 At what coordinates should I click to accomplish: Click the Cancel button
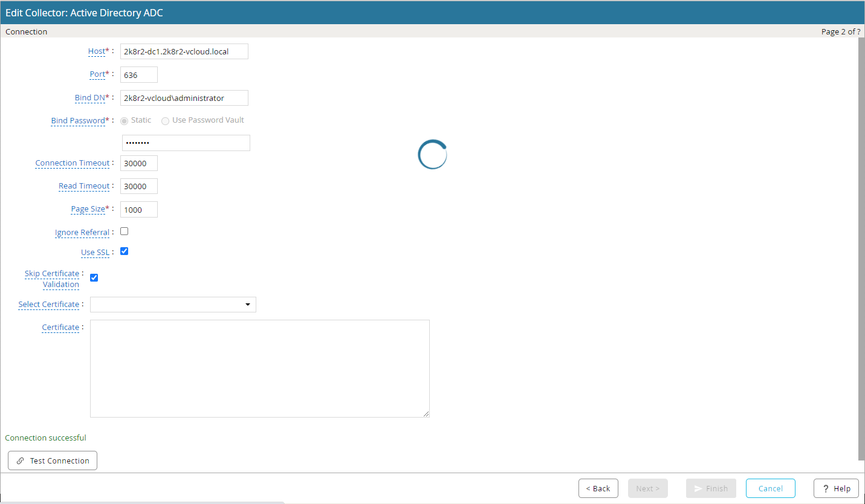click(x=770, y=488)
